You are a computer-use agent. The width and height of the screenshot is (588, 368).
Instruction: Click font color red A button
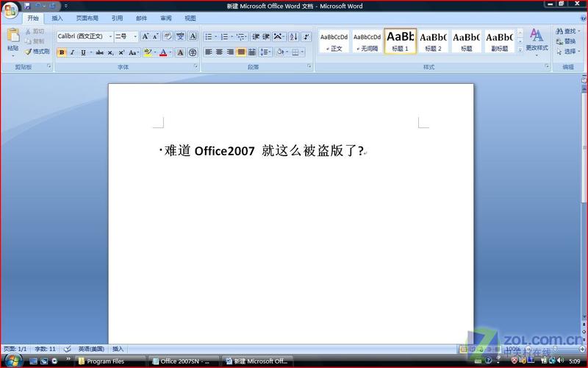click(x=163, y=52)
